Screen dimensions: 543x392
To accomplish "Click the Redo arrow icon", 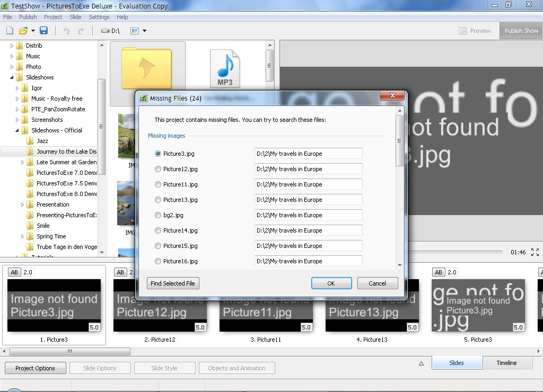I will 81,31.
